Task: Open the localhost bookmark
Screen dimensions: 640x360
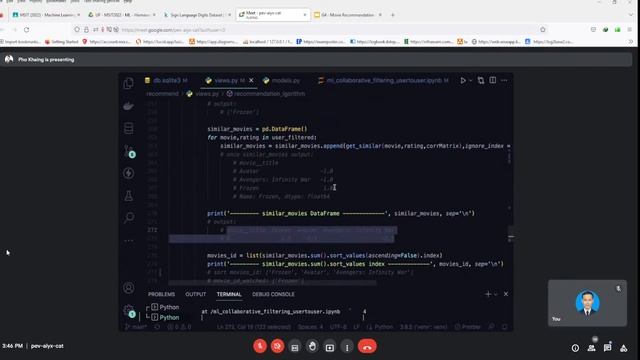Action: coord(267,42)
